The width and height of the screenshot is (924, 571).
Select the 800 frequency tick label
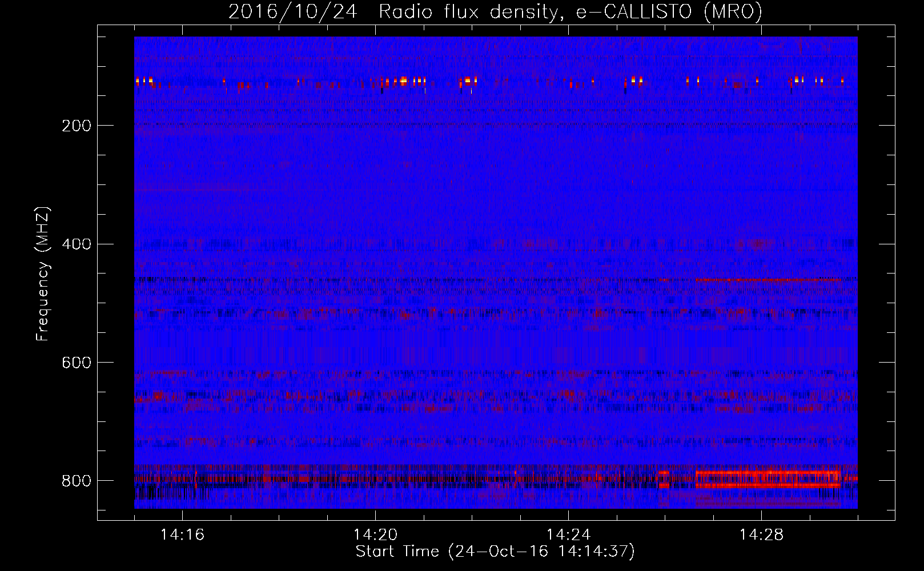76,481
